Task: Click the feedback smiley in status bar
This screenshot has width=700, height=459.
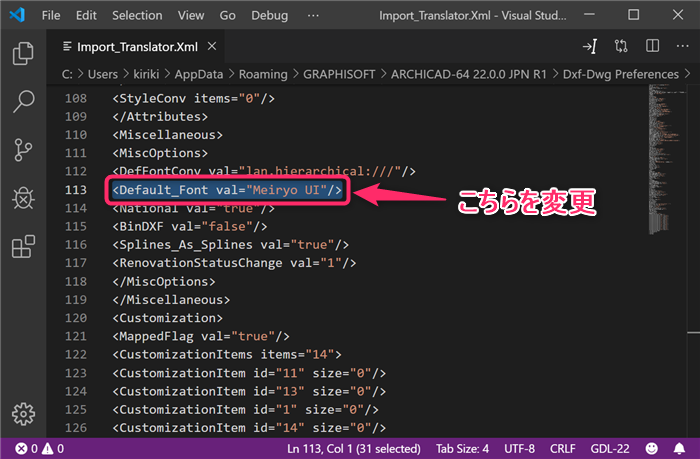Action: click(x=652, y=448)
